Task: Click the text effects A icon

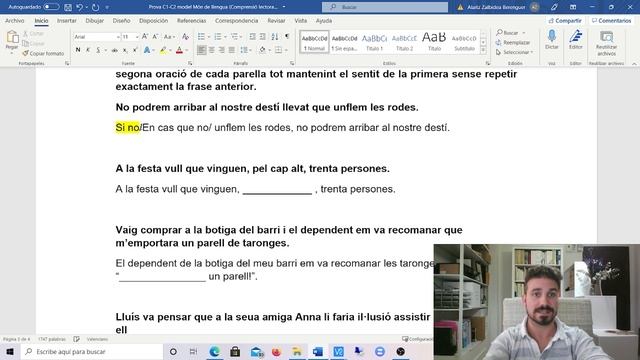Action: pyautogui.click(x=147, y=50)
